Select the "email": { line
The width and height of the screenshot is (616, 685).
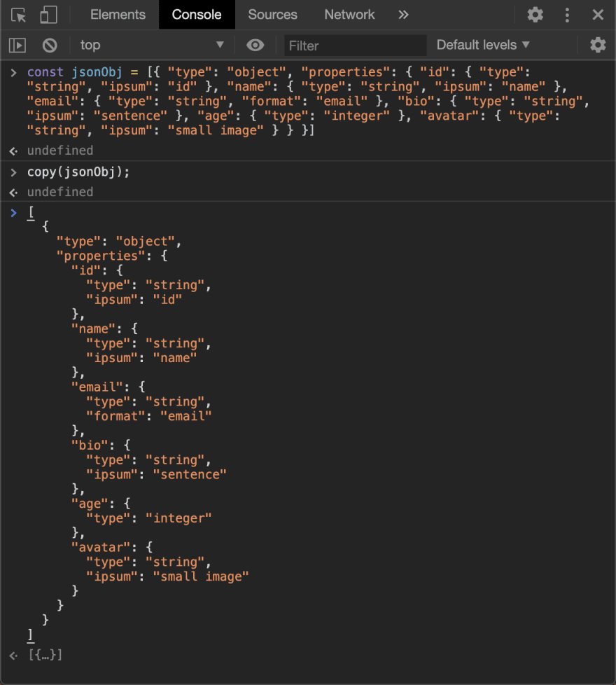(x=108, y=387)
